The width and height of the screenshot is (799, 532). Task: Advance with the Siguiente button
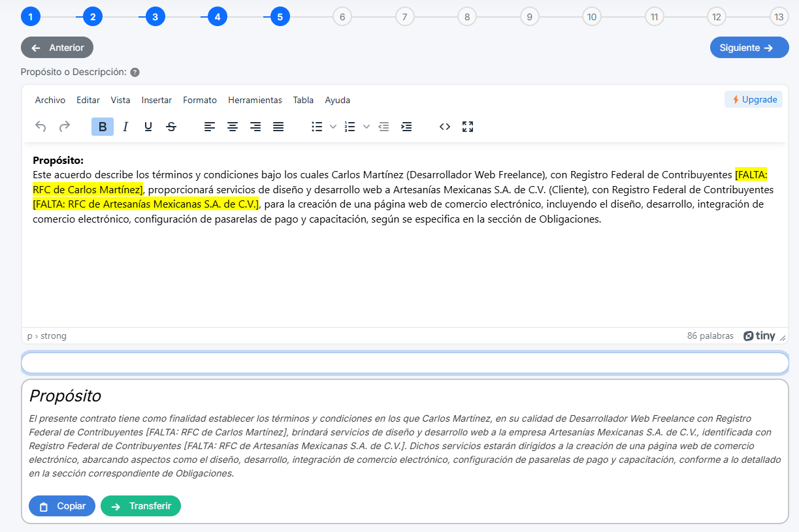tap(749, 48)
